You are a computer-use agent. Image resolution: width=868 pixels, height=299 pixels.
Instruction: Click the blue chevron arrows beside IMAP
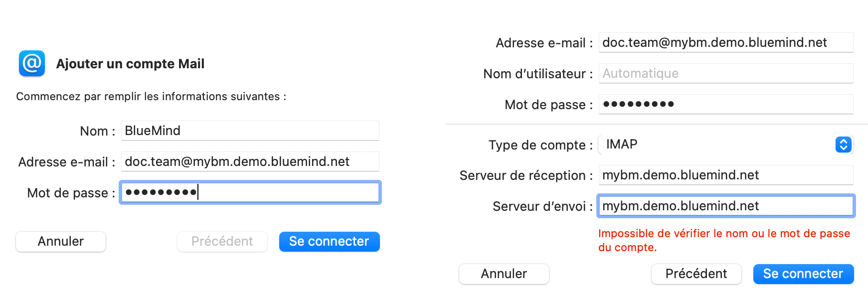click(x=843, y=145)
